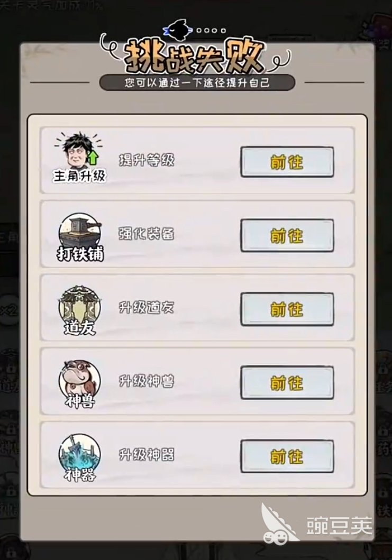Image resolution: width=392 pixels, height=560 pixels.
Task: Click the 挑战失败 title banner
Action: point(195,56)
